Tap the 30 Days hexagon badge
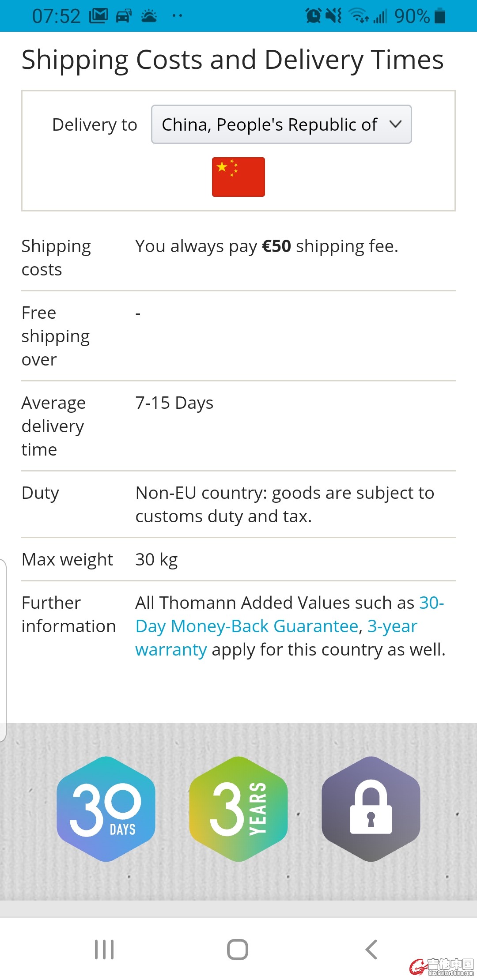477x980 pixels. coord(106,809)
